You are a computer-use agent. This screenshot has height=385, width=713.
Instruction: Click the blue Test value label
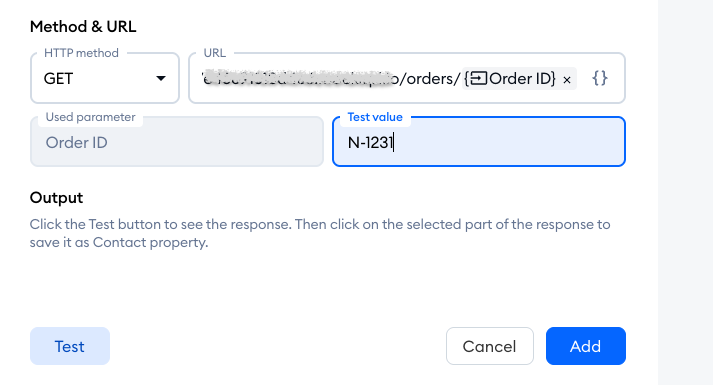pyautogui.click(x=375, y=117)
